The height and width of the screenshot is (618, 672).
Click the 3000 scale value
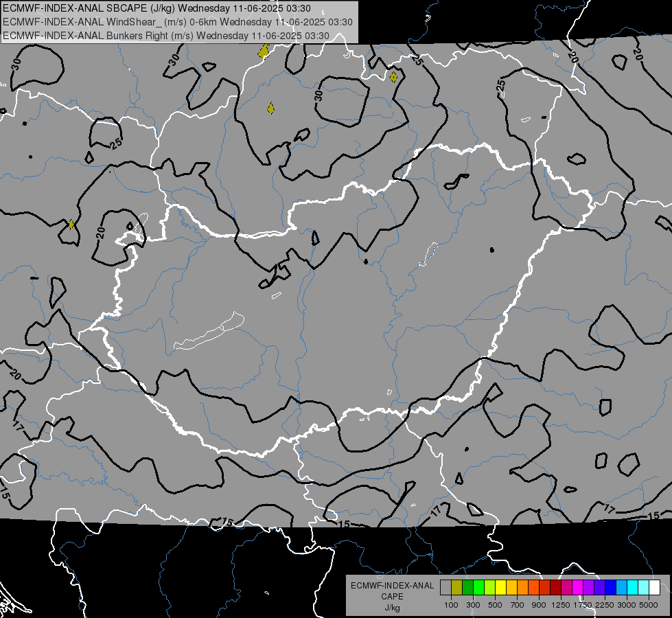pos(627,605)
